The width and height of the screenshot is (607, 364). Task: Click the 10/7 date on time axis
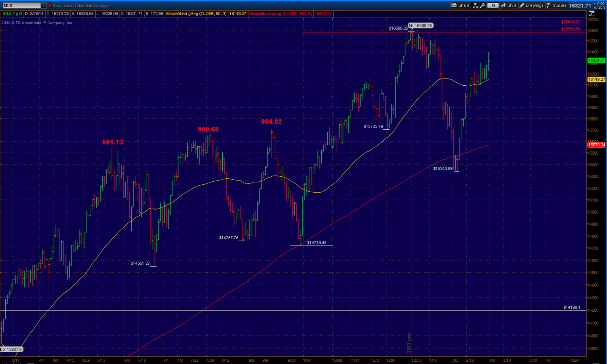click(x=307, y=360)
